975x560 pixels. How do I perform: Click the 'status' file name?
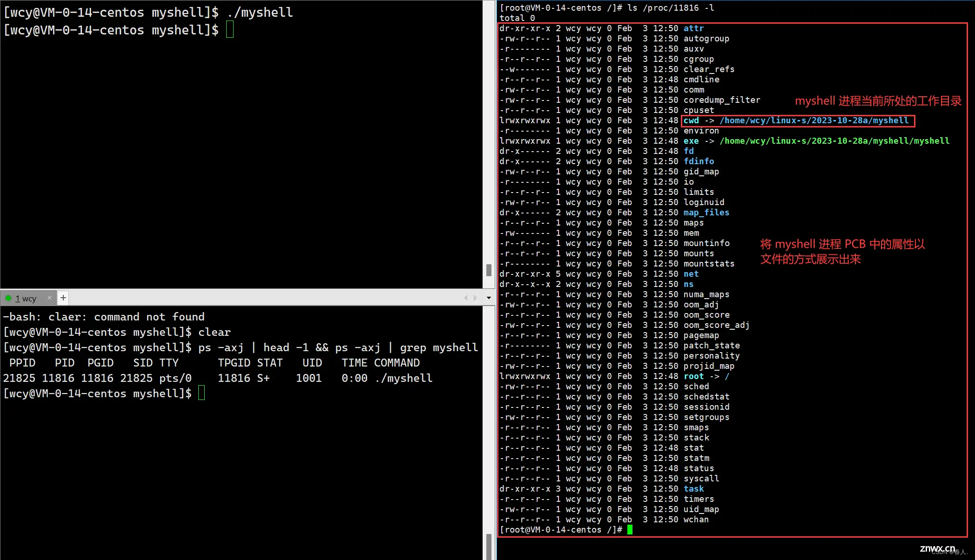[x=699, y=468]
